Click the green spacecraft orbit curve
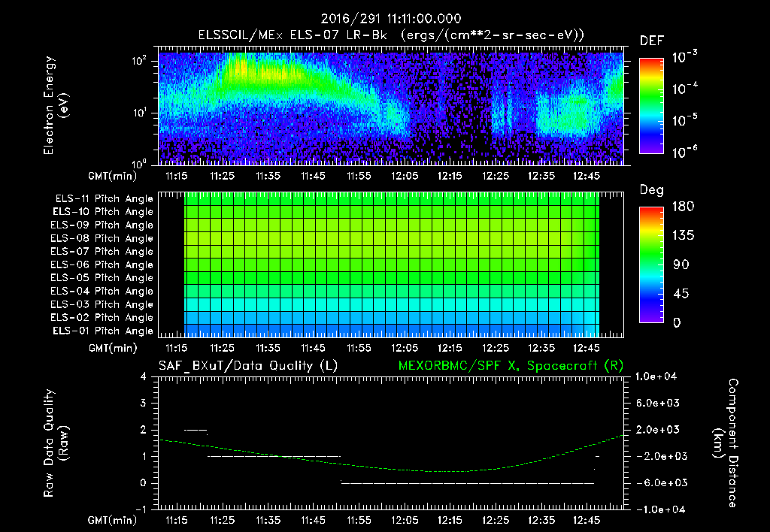This screenshot has width=770, height=532. coord(391,453)
